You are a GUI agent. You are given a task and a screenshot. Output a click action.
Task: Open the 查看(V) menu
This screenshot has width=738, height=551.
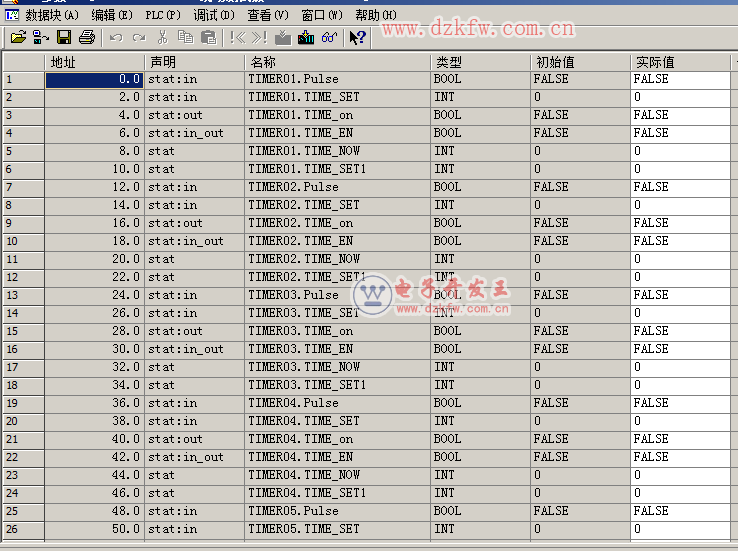click(267, 15)
